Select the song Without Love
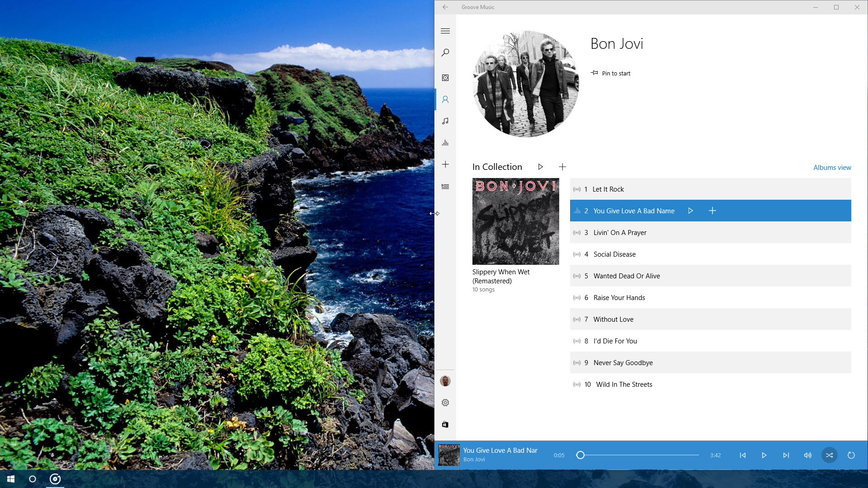 pyautogui.click(x=710, y=319)
